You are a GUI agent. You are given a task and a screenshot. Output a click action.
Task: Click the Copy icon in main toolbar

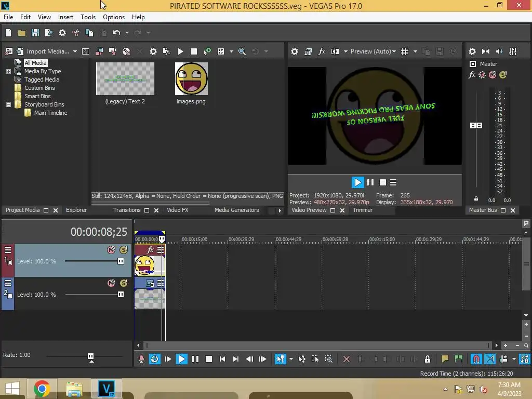point(89,33)
